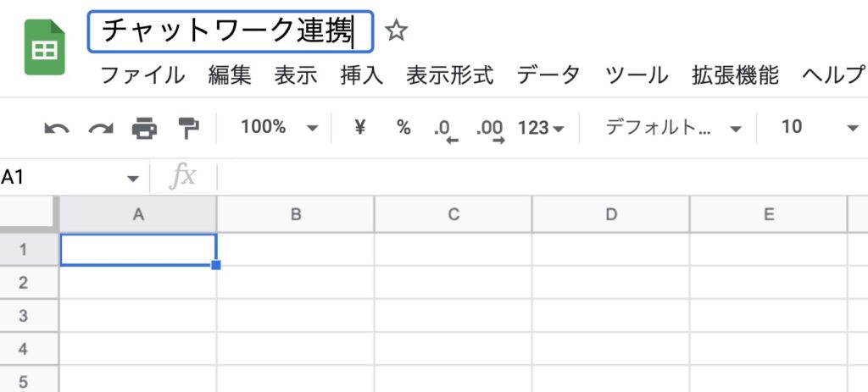
Task: Open the ファイル menu
Action: point(142,75)
